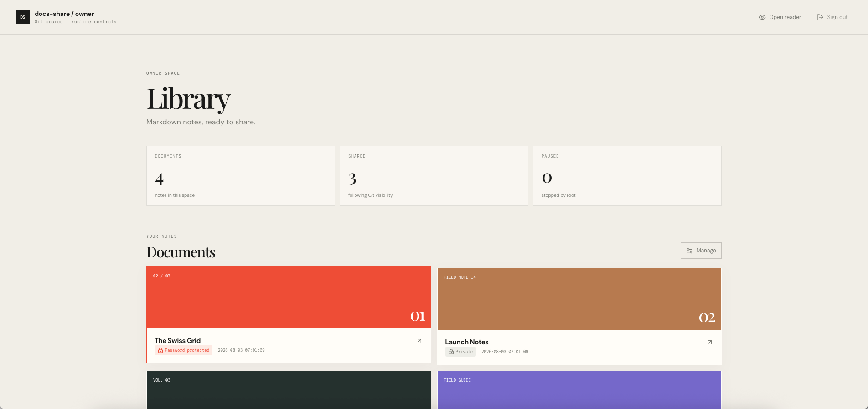The width and height of the screenshot is (868, 409).
Task: Open the reader view
Action: point(780,17)
